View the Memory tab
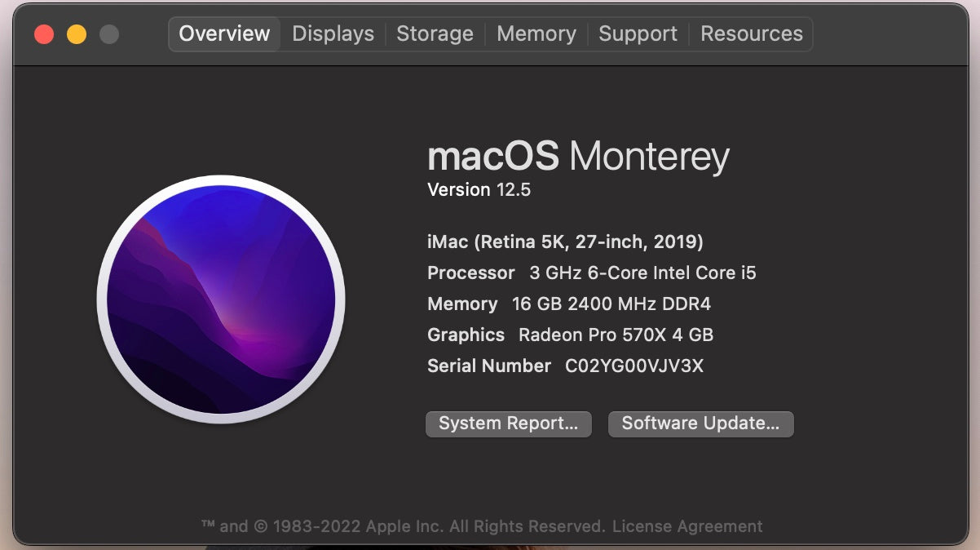The image size is (980, 550). click(536, 33)
